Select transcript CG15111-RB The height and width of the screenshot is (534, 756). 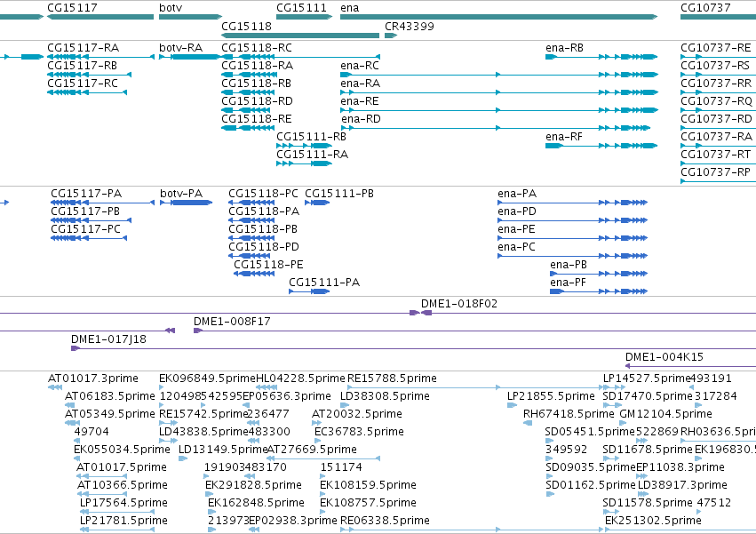click(311, 137)
